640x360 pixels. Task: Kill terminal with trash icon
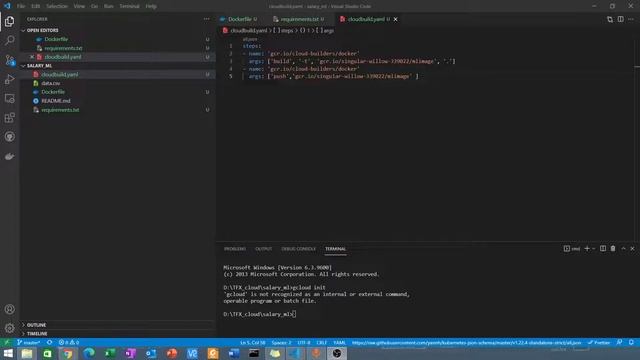coord(613,249)
